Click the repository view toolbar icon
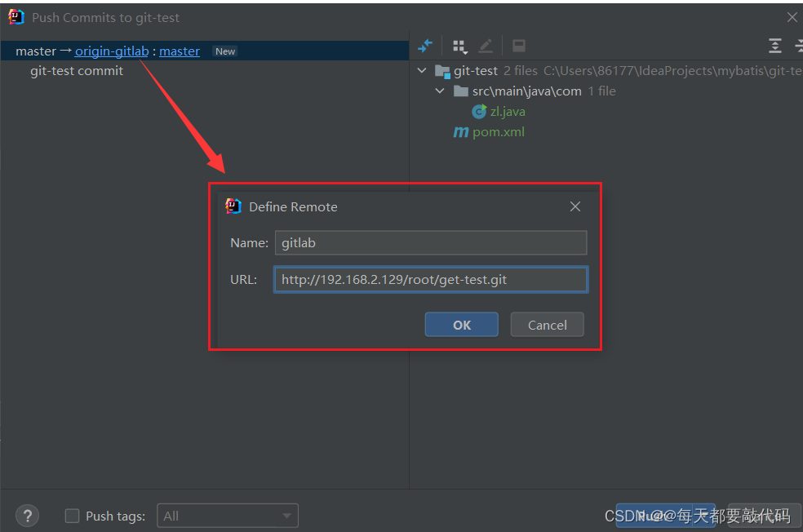The width and height of the screenshot is (803, 532). (x=519, y=46)
